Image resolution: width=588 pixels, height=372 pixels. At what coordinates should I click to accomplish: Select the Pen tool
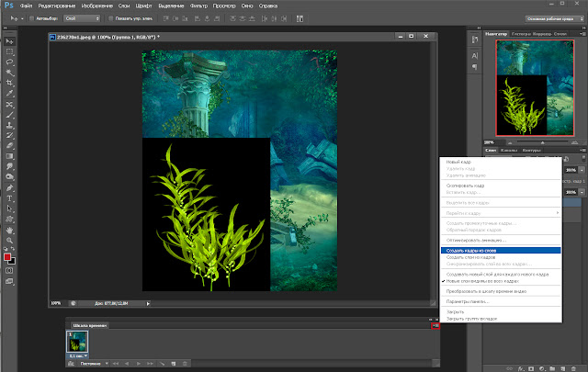(9, 188)
